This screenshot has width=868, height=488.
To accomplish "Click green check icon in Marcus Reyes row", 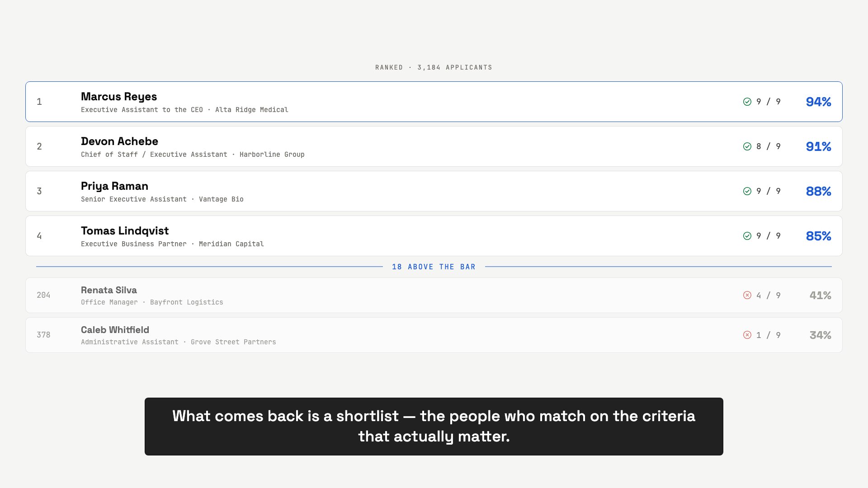I will tap(747, 102).
